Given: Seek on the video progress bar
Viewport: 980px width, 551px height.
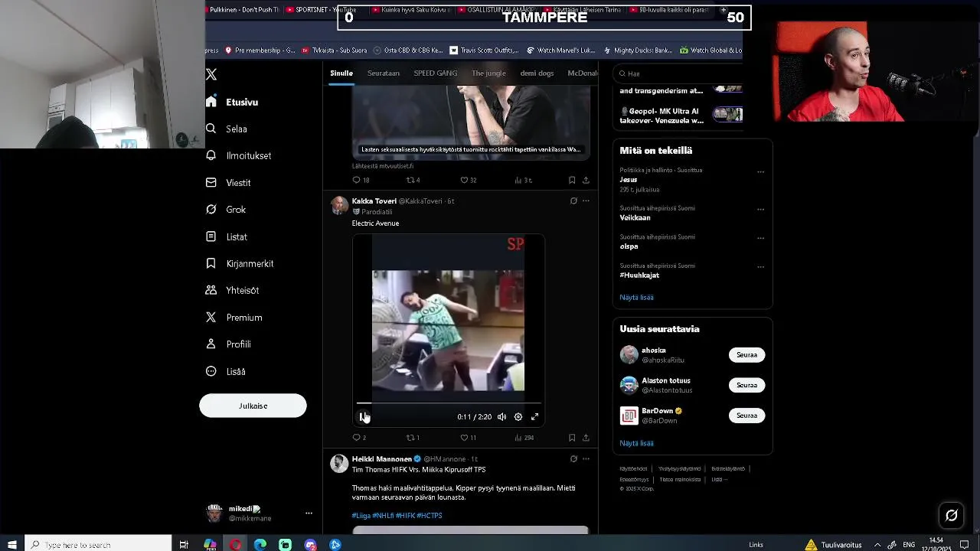Looking at the screenshot, I should pyautogui.click(x=449, y=403).
